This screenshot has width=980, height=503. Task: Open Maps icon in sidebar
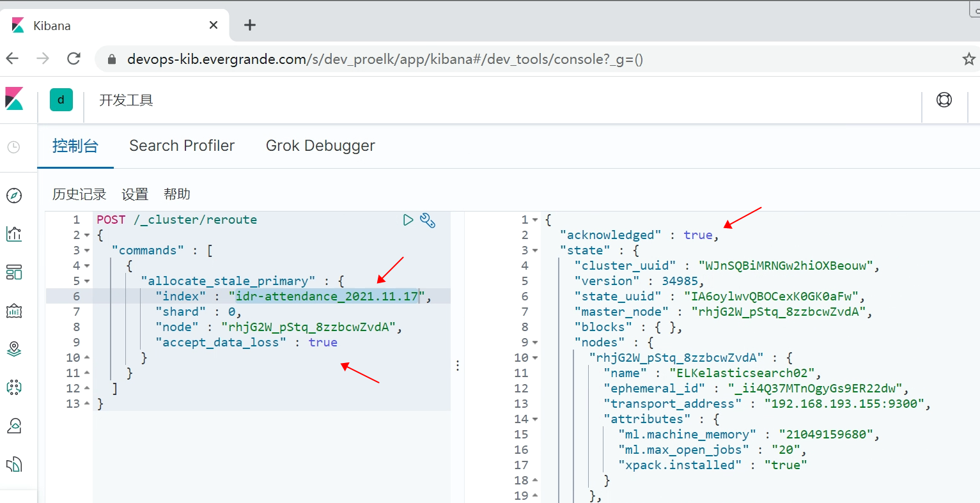(14, 349)
